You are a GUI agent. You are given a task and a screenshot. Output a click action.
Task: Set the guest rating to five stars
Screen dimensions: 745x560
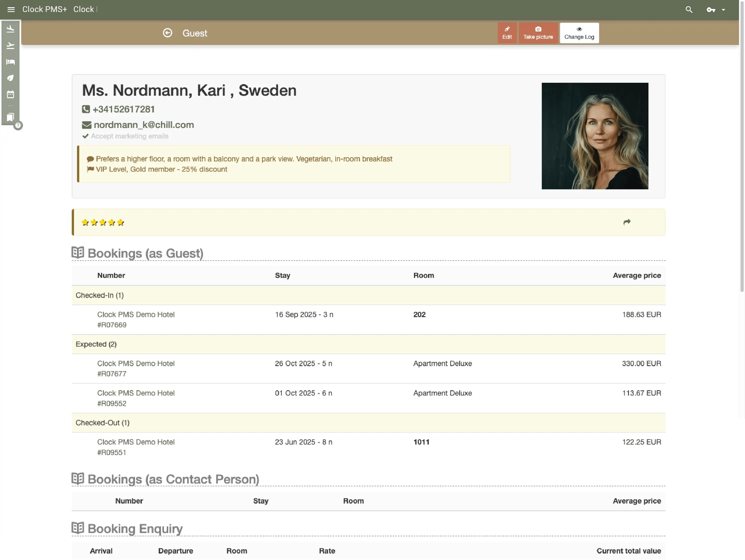pyautogui.click(x=120, y=222)
